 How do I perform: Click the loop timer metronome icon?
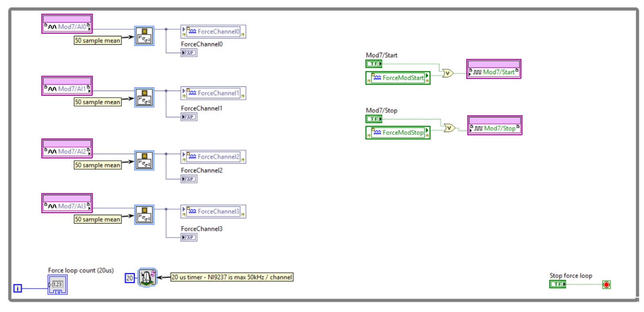coord(147,277)
